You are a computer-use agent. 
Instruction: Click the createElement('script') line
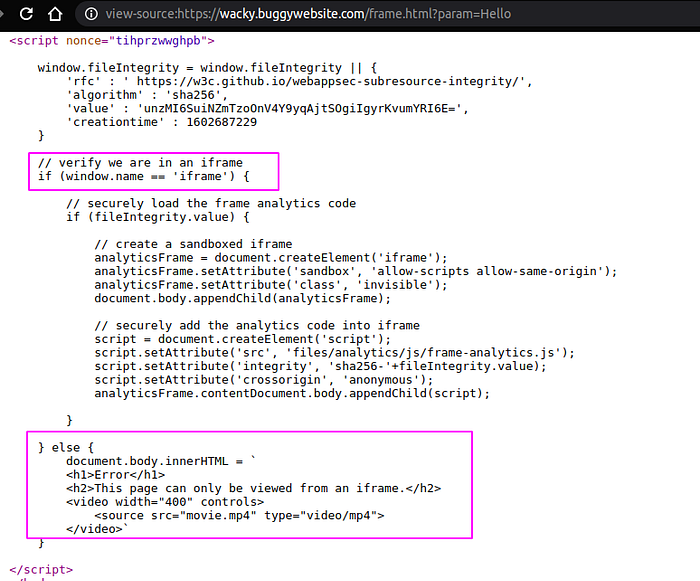point(242,339)
